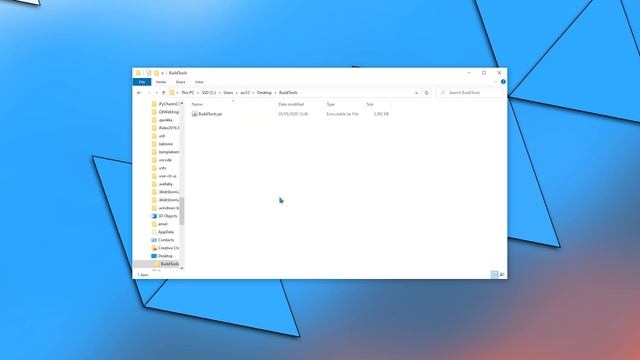Viewport: 640px width, 360px height.
Task: Open the .tabnine folder in tree
Action: (165, 144)
